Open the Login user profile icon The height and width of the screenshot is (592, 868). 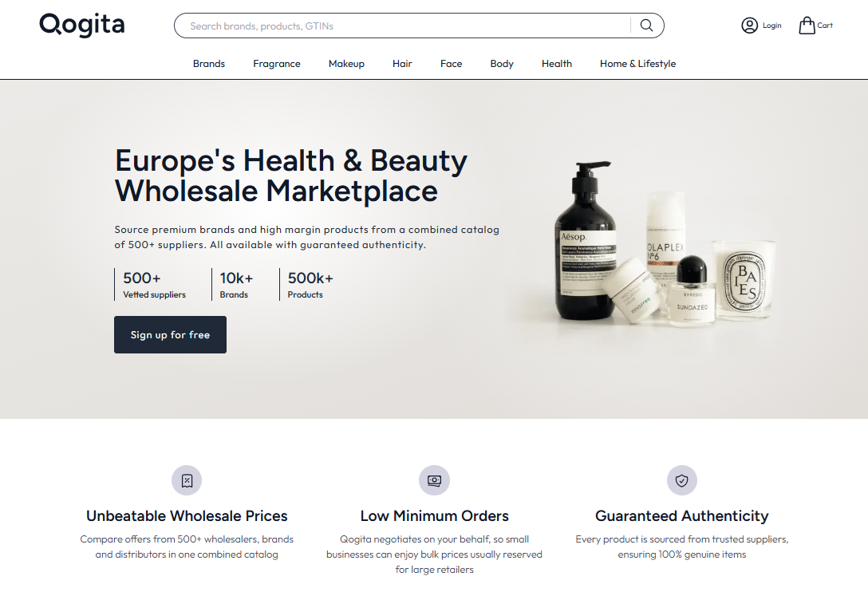749,26
